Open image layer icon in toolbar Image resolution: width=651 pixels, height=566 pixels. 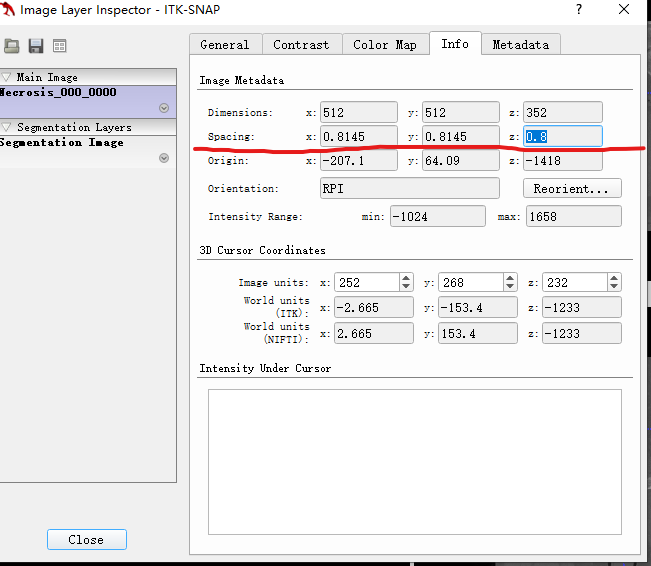tap(12, 46)
